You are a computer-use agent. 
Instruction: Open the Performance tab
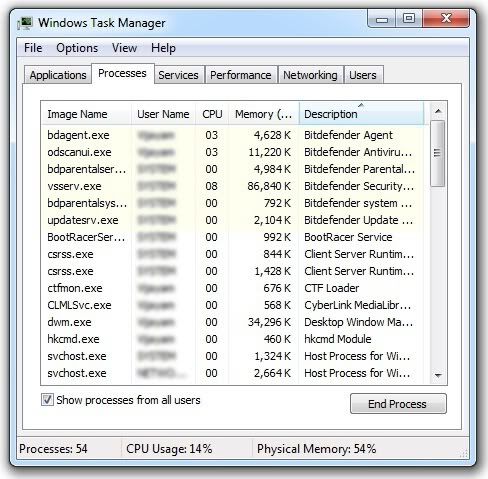click(241, 75)
